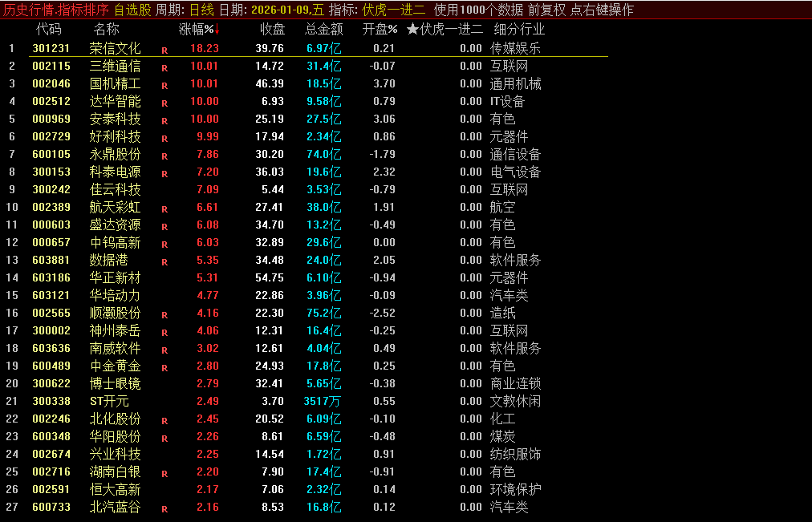812x522 pixels.
Task: Click the R marker beside 科泰电源
Action: point(164,174)
